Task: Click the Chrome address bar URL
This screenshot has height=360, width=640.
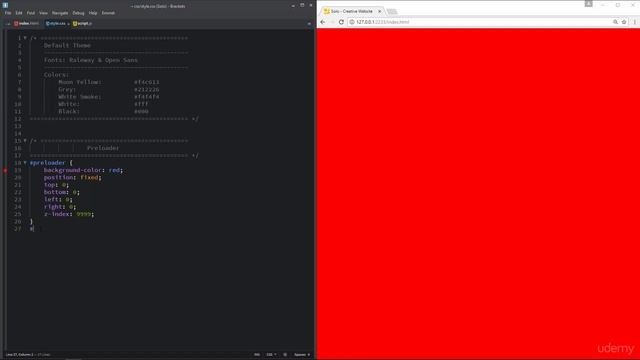Action: click(x=382, y=22)
